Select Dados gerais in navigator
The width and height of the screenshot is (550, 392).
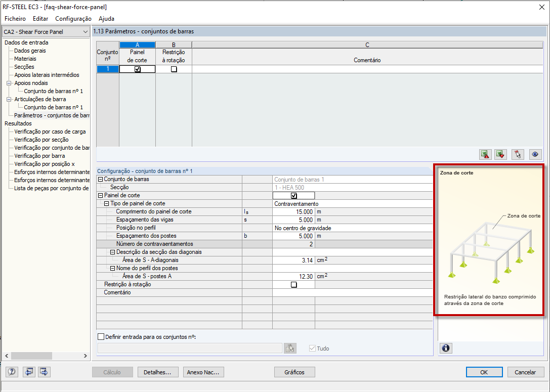point(30,51)
